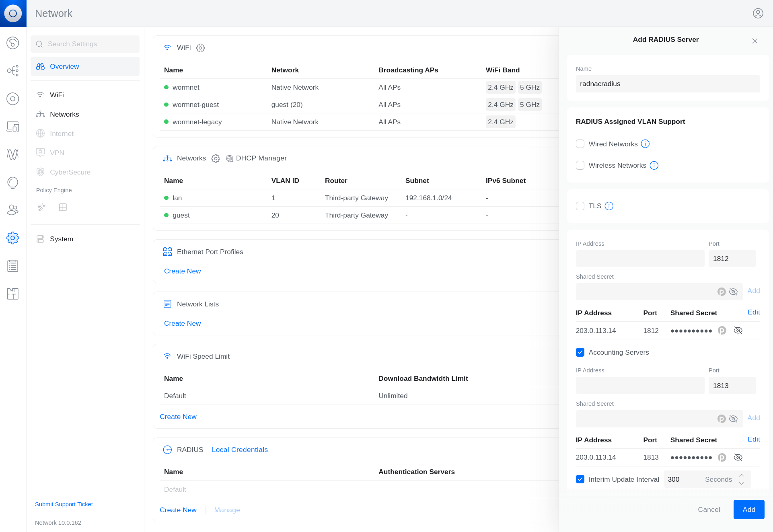Open Local Credentials link

(x=240, y=450)
